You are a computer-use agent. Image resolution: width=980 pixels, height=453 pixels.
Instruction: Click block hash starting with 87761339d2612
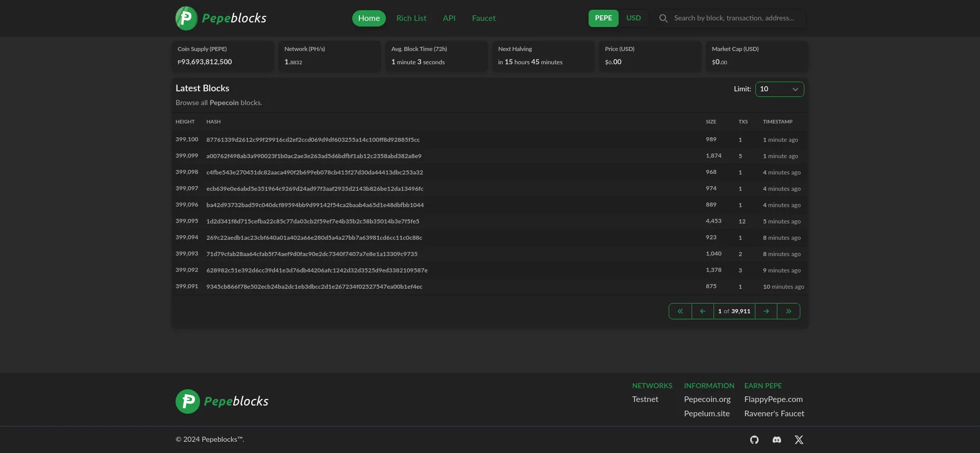tap(313, 140)
